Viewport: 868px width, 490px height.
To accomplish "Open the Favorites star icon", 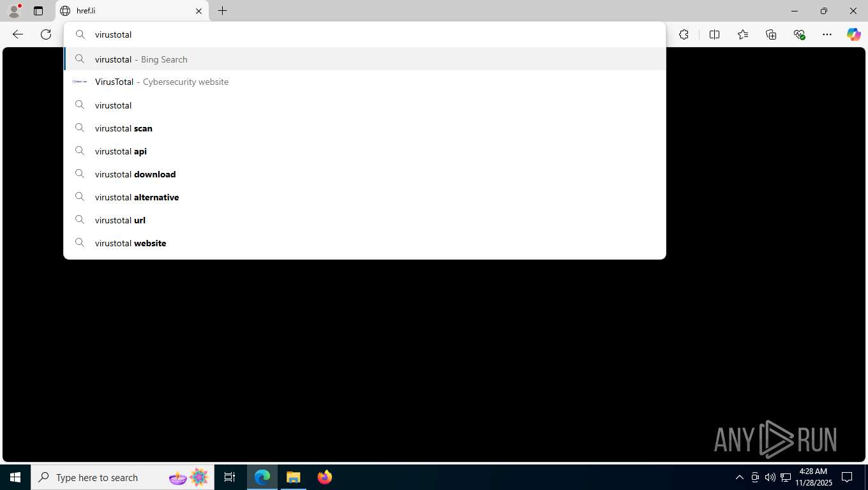I will point(743,34).
